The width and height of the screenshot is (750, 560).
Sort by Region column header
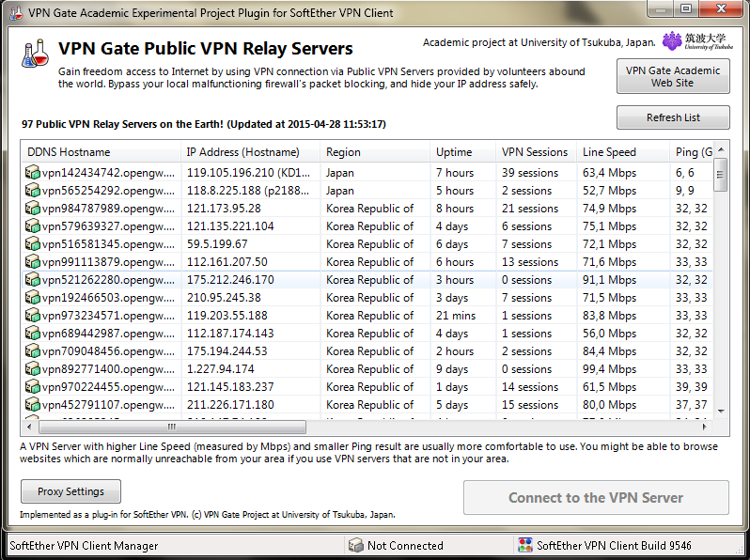point(375,152)
